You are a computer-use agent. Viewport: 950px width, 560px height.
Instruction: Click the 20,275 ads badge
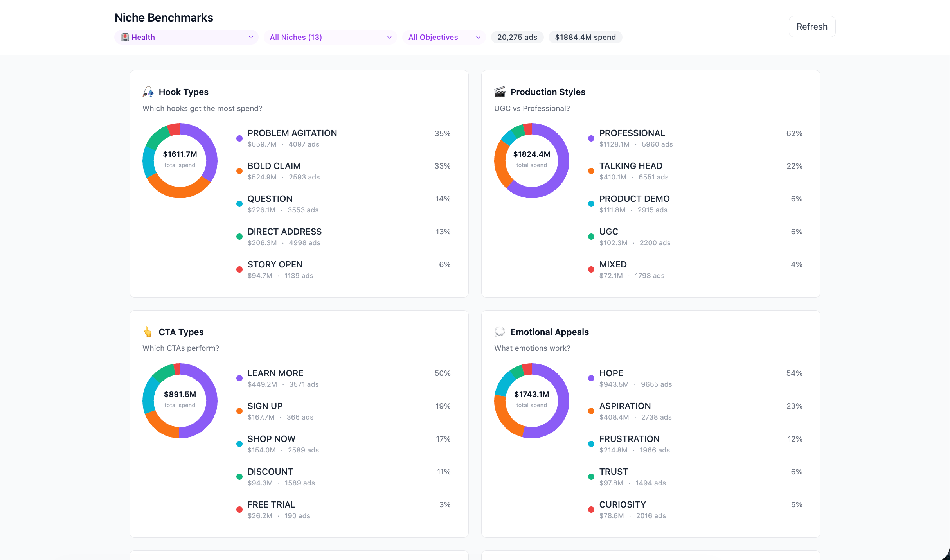coord(517,37)
